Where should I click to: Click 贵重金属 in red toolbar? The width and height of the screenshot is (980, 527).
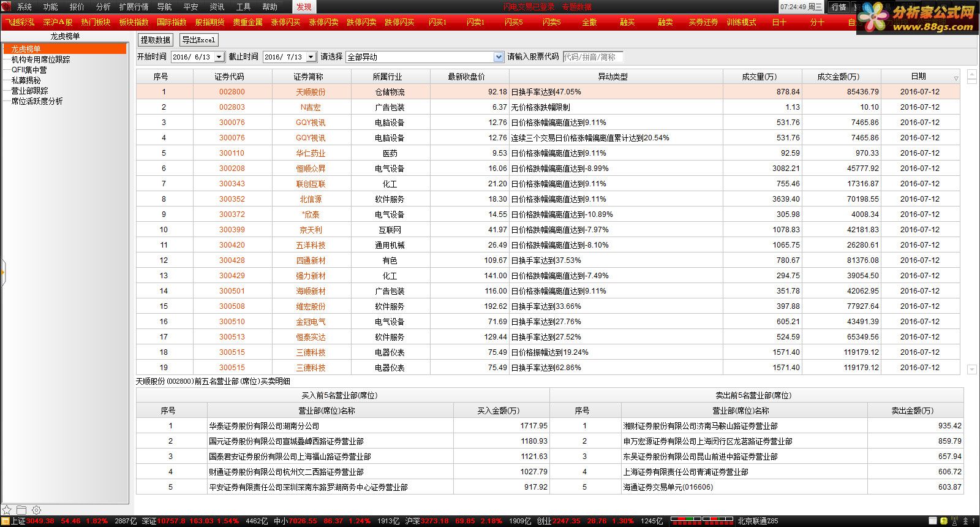point(247,22)
